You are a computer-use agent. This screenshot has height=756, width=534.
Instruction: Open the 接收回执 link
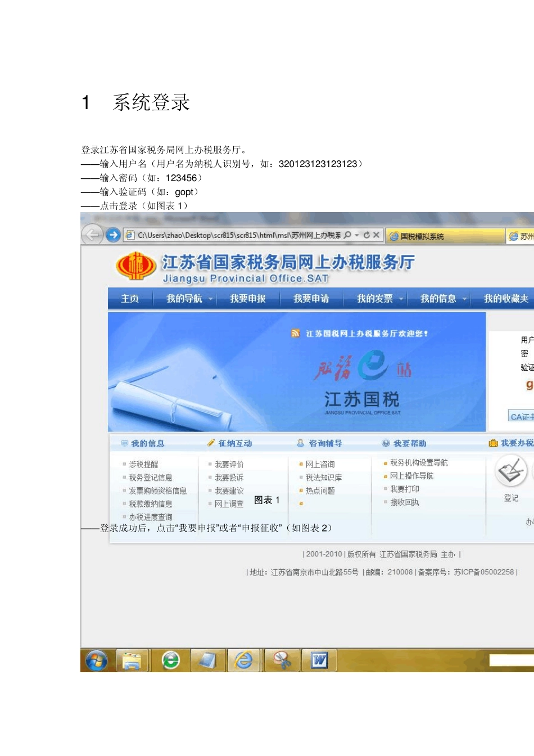tap(405, 502)
